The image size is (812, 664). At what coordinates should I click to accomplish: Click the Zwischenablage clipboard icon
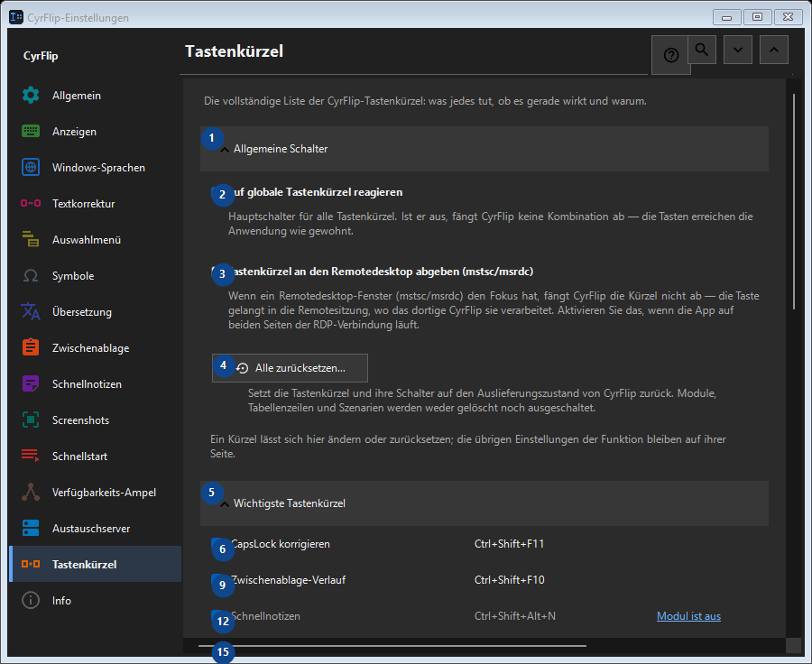point(31,347)
